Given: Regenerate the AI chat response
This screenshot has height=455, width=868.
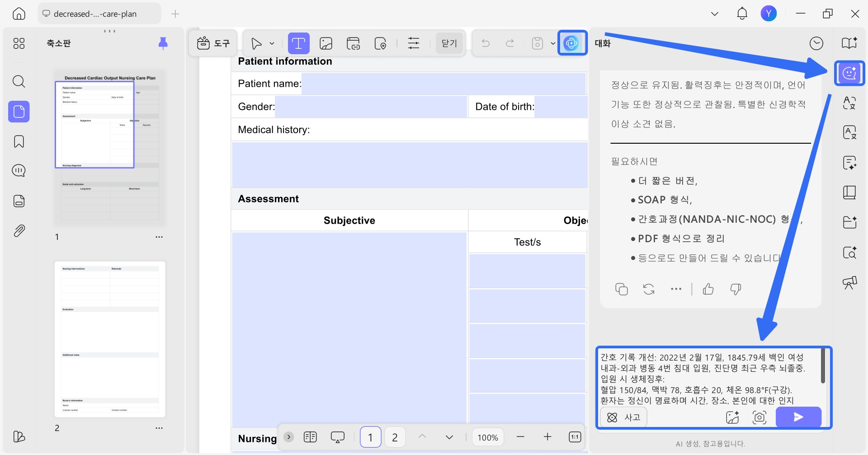Looking at the screenshot, I should click(649, 289).
